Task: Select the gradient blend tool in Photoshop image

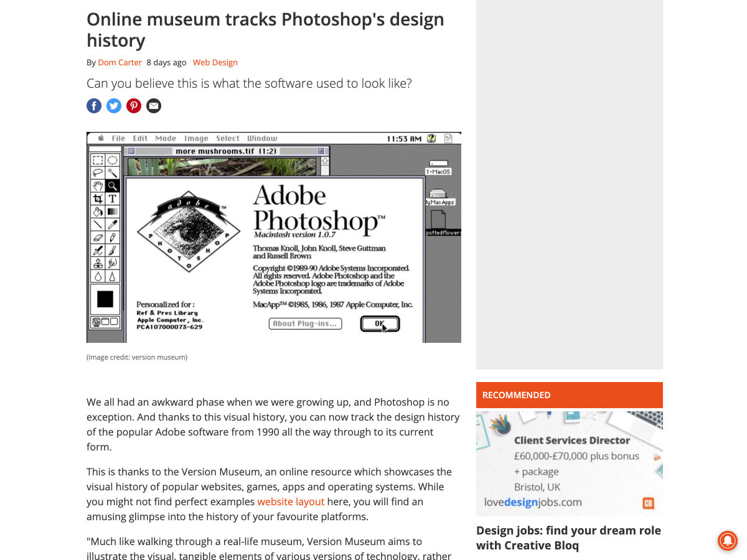Action: coord(112,212)
